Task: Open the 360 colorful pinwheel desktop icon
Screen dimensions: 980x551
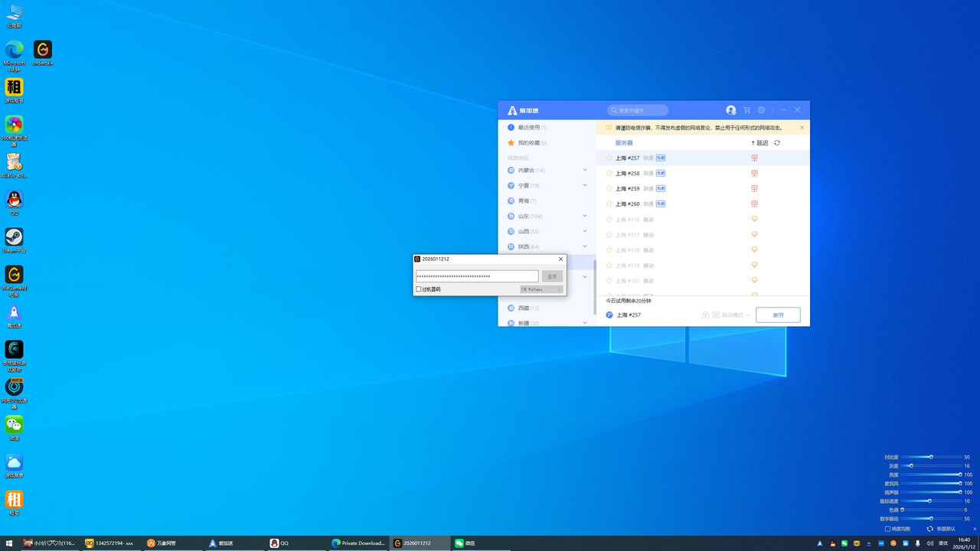Action: tap(14, 130)
